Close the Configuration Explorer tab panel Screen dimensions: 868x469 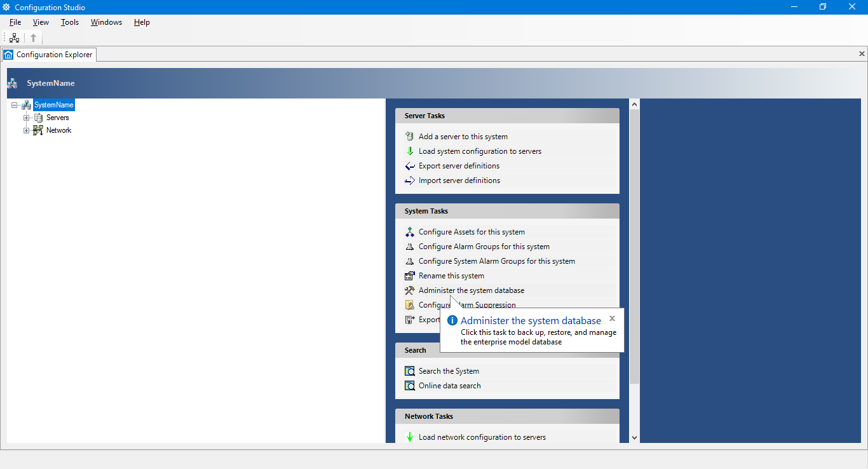(862, 54)
